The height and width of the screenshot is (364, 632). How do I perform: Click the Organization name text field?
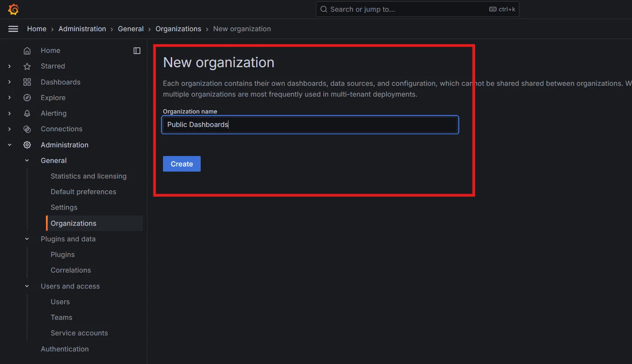pos(310,124)
